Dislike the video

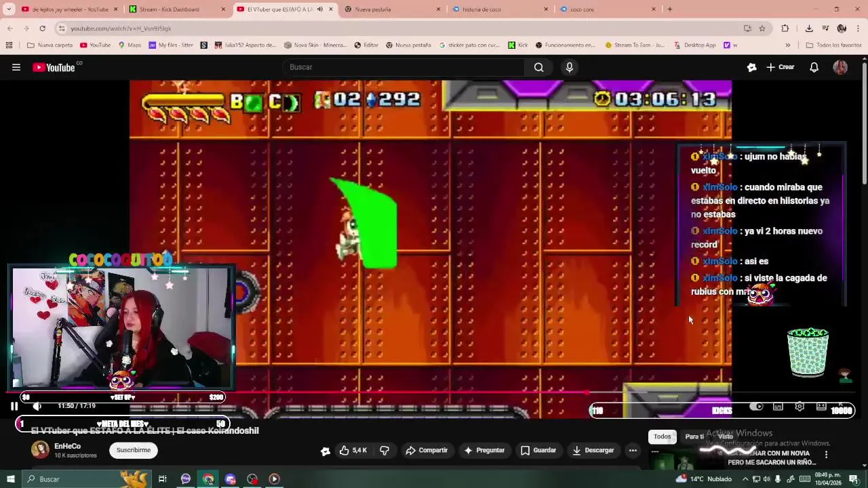coord(384,450)
